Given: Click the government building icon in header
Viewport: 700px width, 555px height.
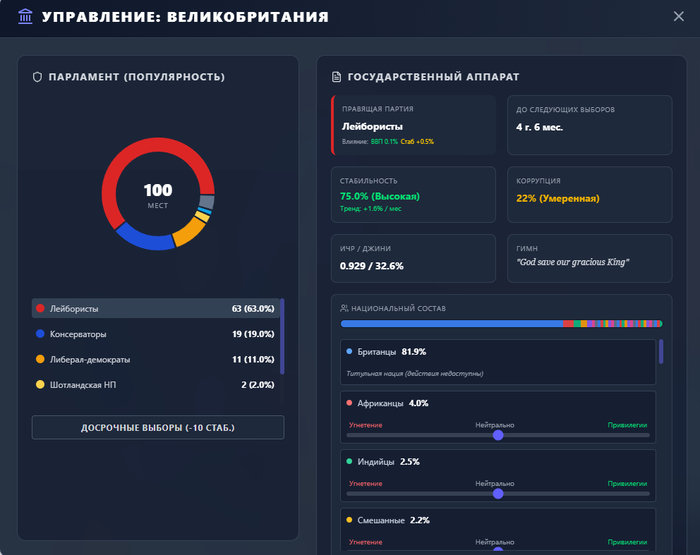Looking at the screenshot, I should (x=25, y=17).
